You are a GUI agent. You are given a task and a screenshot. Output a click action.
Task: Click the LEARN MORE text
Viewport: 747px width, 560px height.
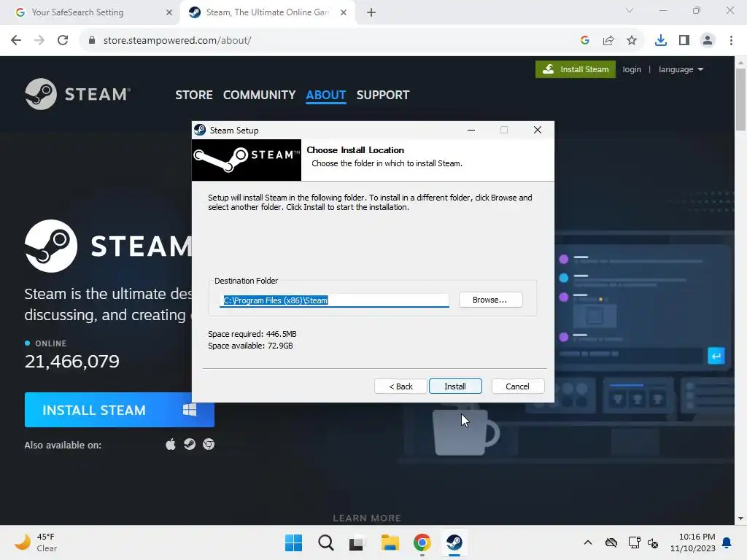[367, 518]
